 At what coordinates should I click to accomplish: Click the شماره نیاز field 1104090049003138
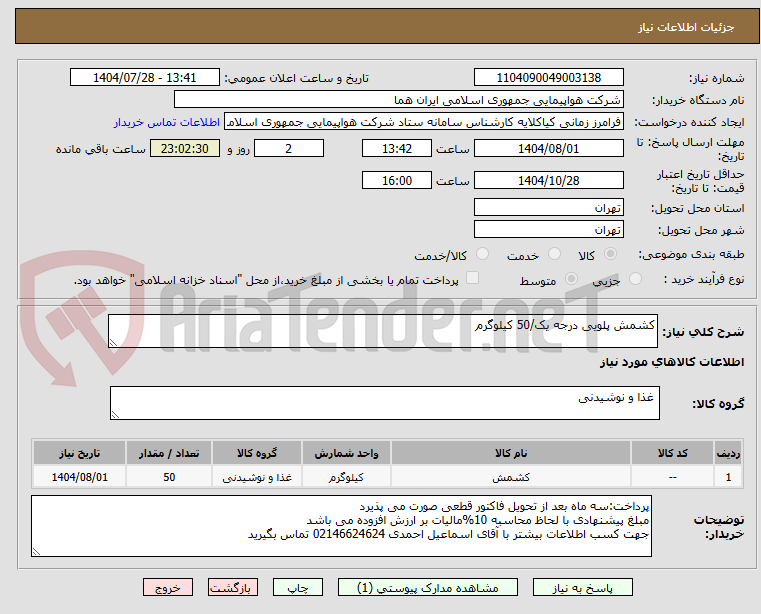point(548,77)
